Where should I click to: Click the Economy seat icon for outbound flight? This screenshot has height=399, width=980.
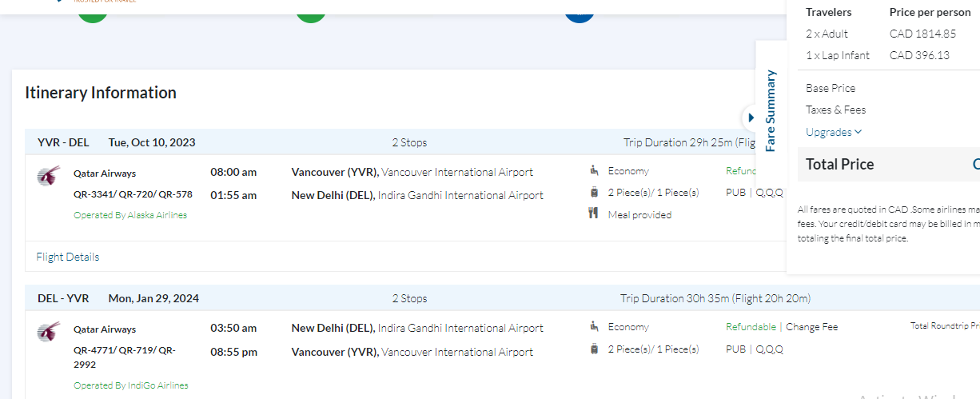click(594, 170)
